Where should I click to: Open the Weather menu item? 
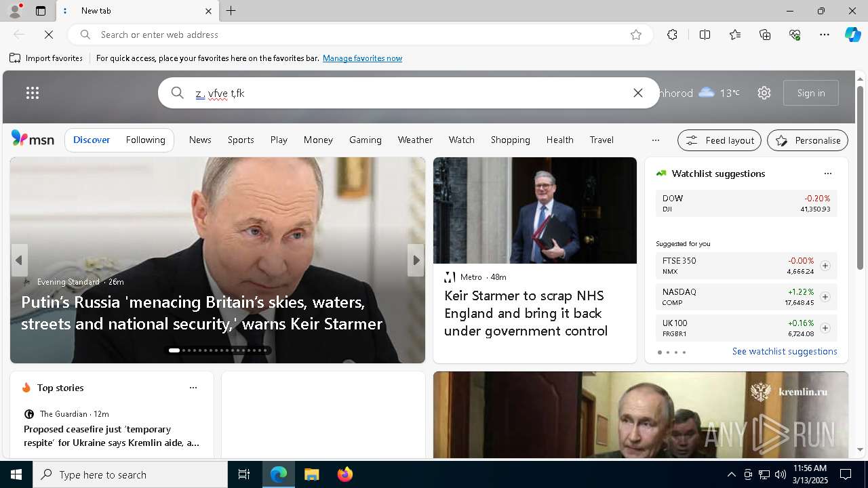(415, 140)
